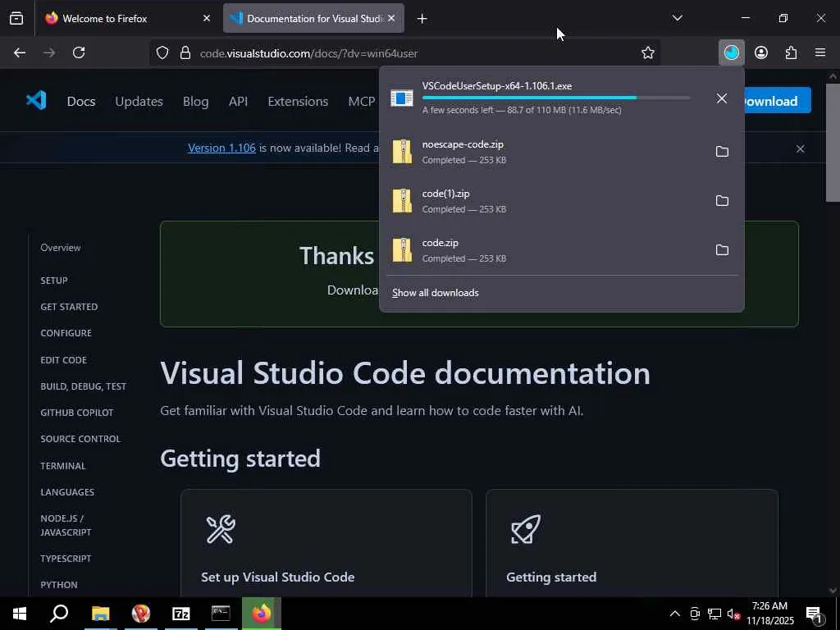Expand the CONFIGURE sidebar section

66,333
